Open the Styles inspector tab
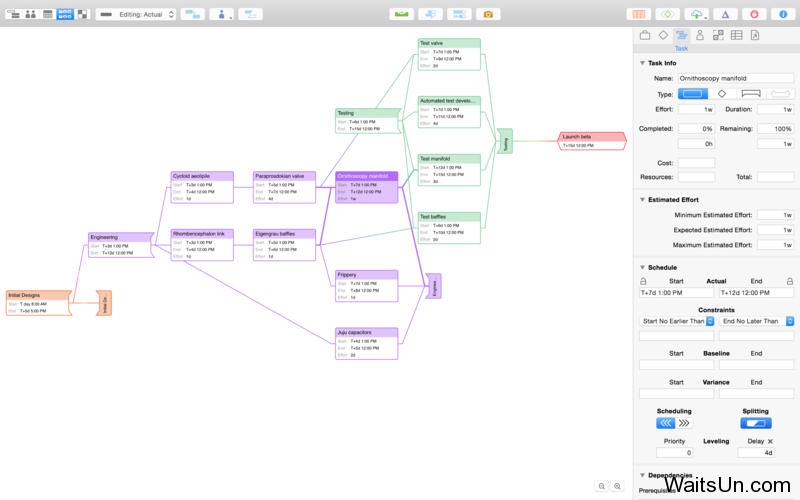The width and height of the screenshot is (800, 500). click(718, 35)
